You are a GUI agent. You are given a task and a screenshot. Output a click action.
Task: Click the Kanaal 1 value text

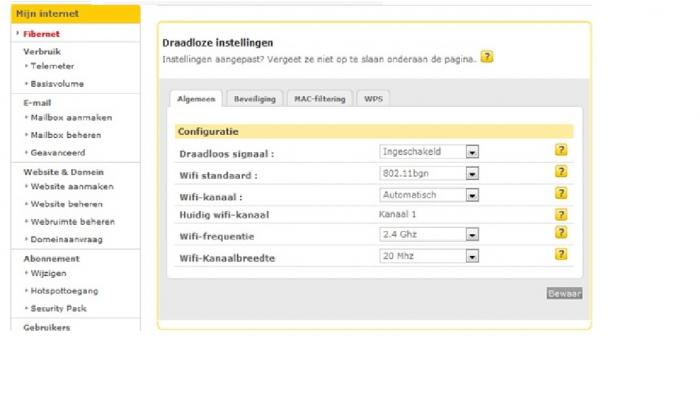pyautogui.click(x=397, y=215)
